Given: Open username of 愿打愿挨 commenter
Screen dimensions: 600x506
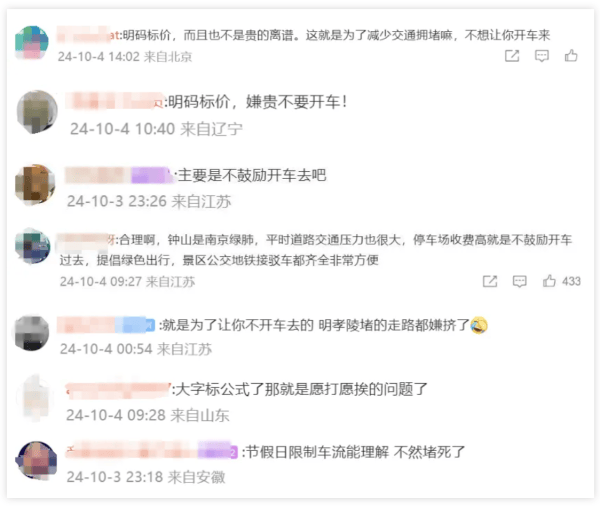Looking at the screenshot, I should click(118, 390).
